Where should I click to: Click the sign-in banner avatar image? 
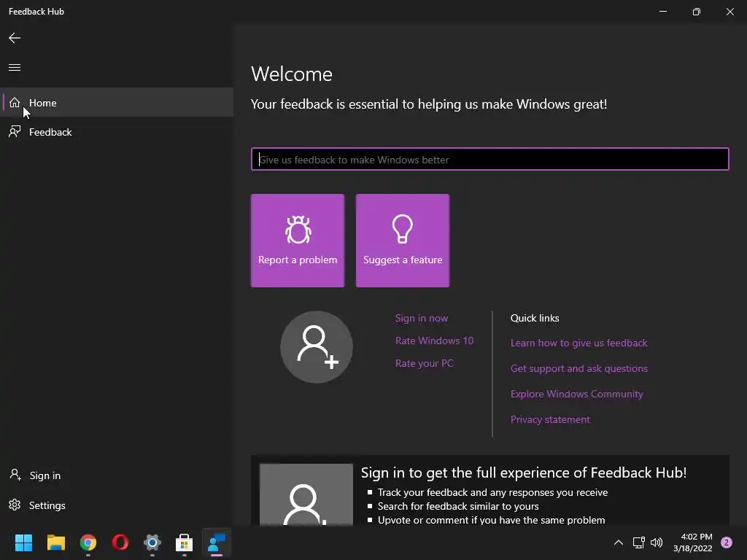pos(306,495)
